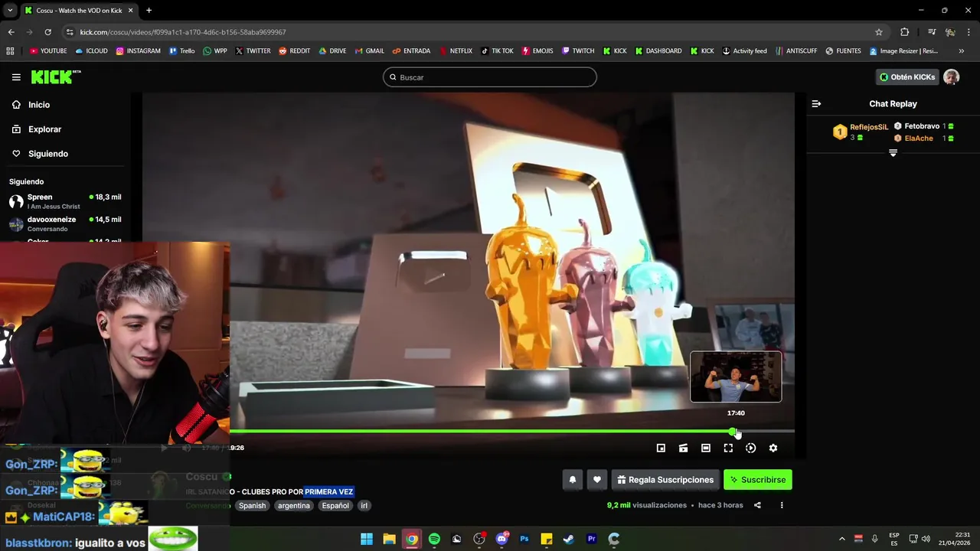This screenshot has height=551, width=980.
Task: Click the taskbar volume icon
Action: (926, 539)
